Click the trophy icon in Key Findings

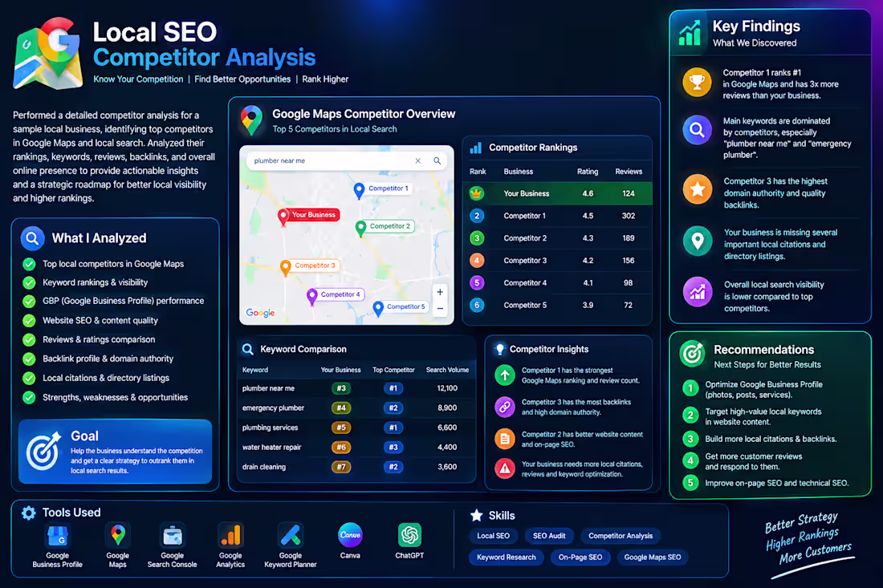tap(697, 83)
